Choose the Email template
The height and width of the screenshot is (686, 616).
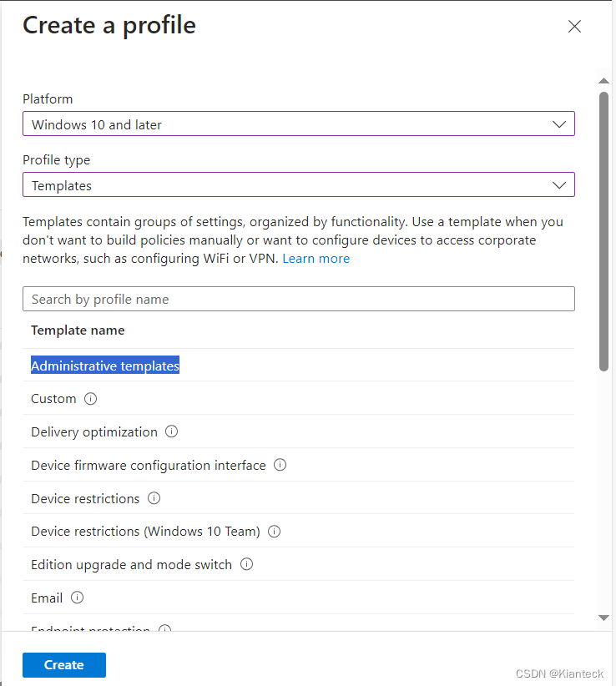[45, 598]
